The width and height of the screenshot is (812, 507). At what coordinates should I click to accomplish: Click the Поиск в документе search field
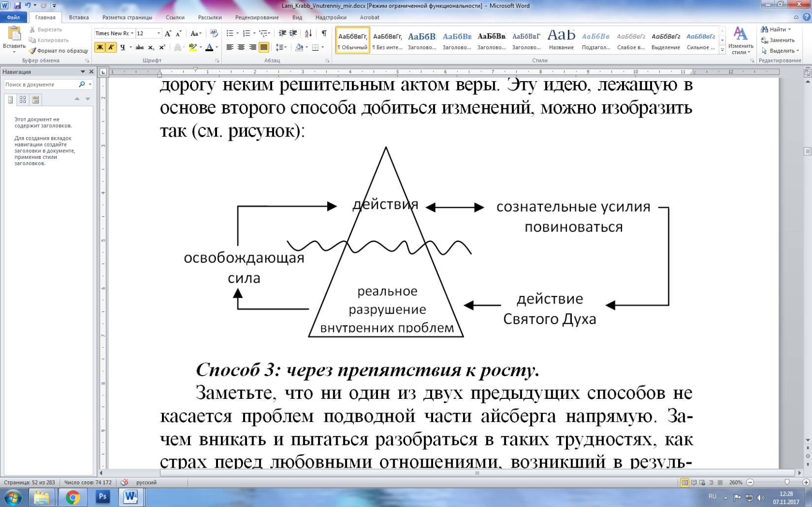[x=40, y=85]
